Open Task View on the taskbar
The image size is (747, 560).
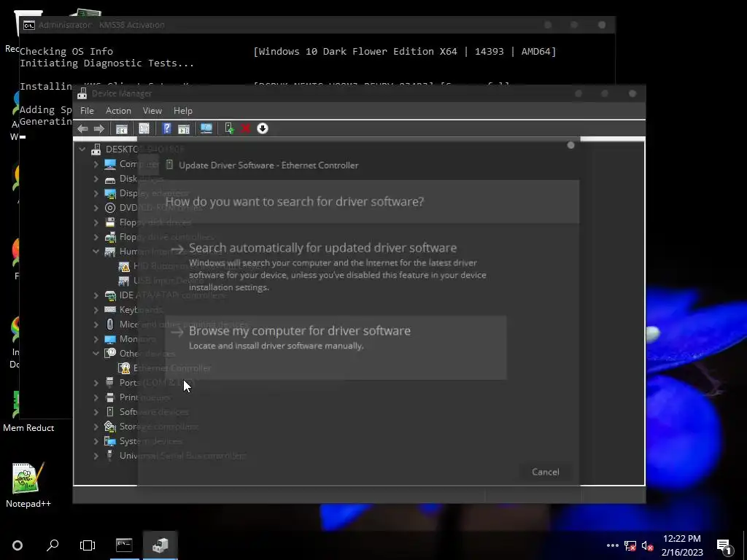click(x=88, y=545)
